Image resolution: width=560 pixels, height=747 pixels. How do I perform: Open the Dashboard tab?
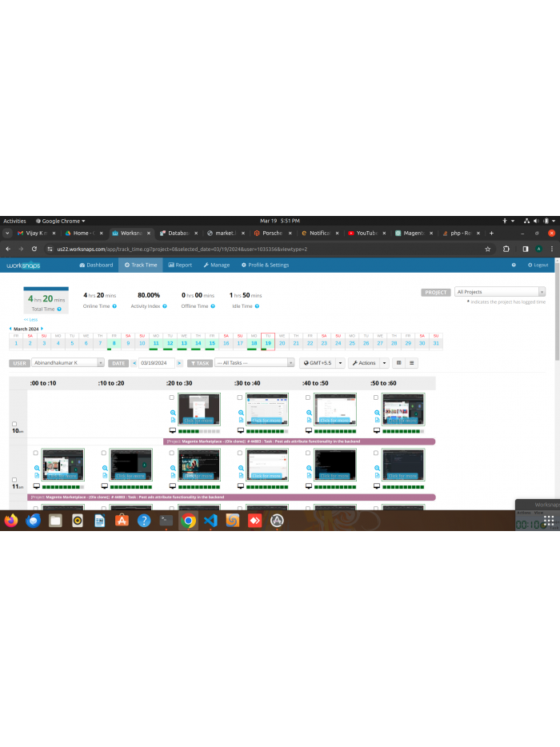[96, 265]
